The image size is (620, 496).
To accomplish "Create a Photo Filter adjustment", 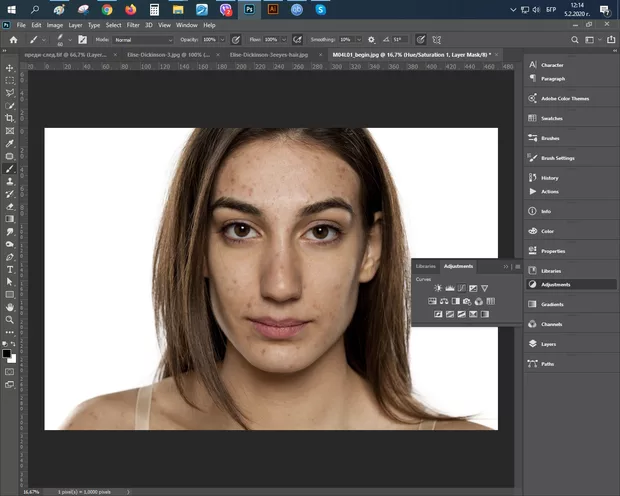I will (467, 301).
